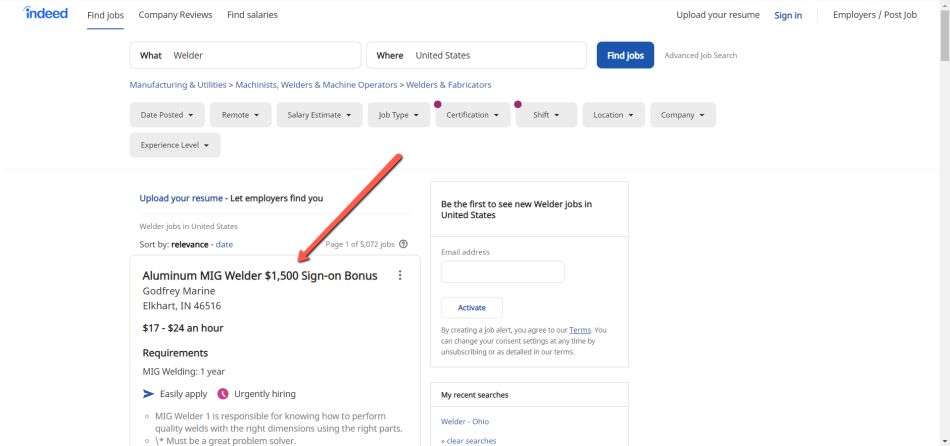Open Find salaries in the header
Image resolution: width=950 pixels, height=446 pixels.
[x=253, y=15]
